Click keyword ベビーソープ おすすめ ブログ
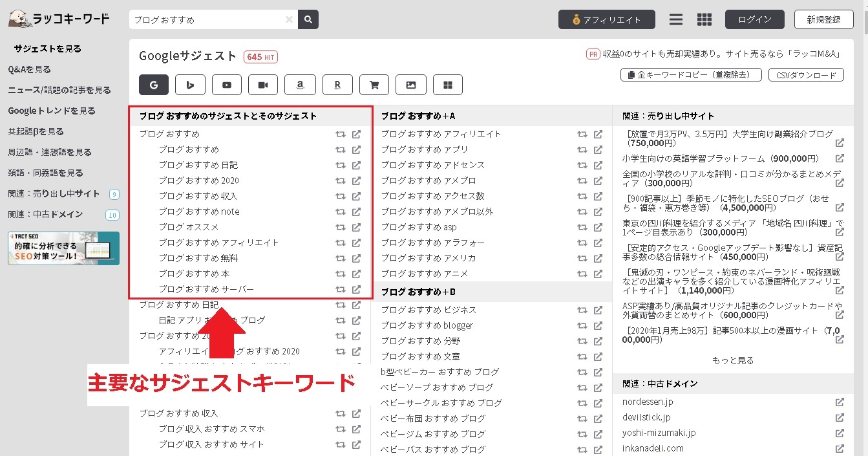868x456 pixels. tap(437, 387)
